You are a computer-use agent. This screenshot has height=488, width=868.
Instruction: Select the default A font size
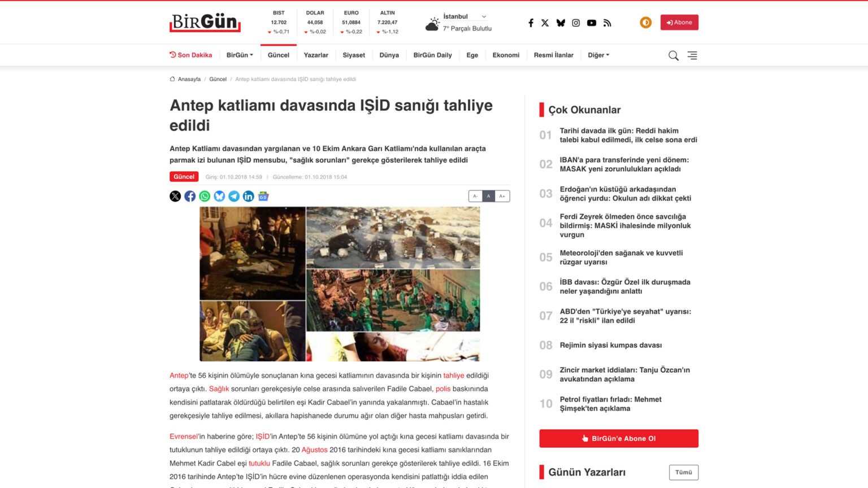(489, 196)
